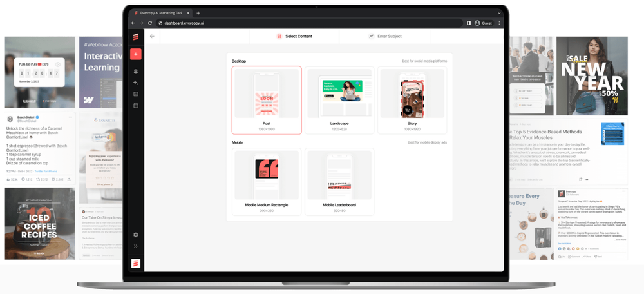
Task: Open a new browser tab
Action: 198,13
